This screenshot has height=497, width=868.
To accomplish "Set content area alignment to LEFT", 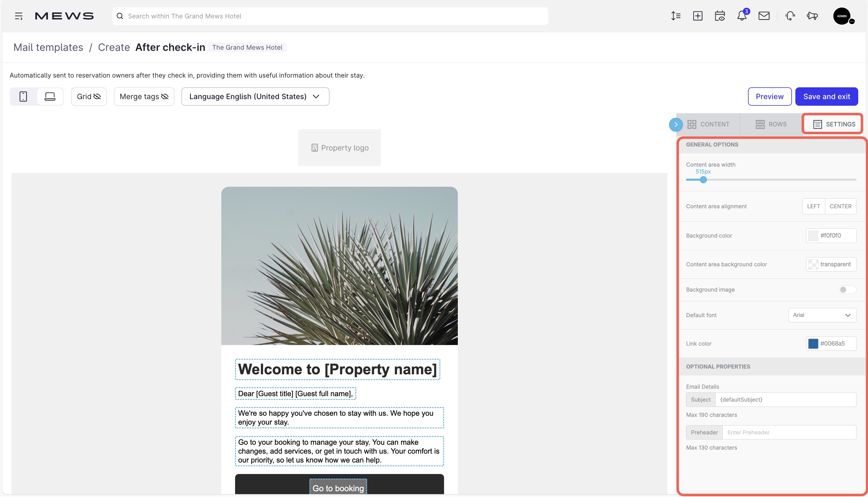I will [813, 206].
